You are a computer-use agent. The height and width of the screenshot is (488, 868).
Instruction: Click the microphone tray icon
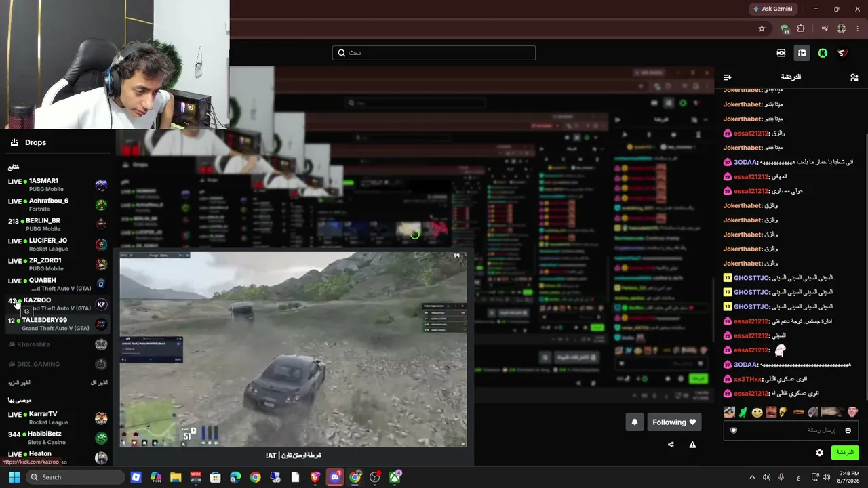781,477
